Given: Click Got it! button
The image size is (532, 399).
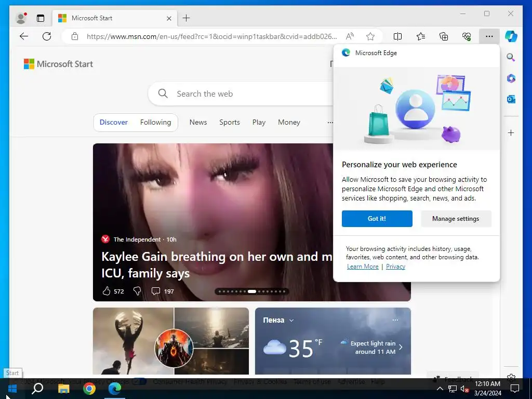Looking at the screenshot, I should (x=377, y=219).
